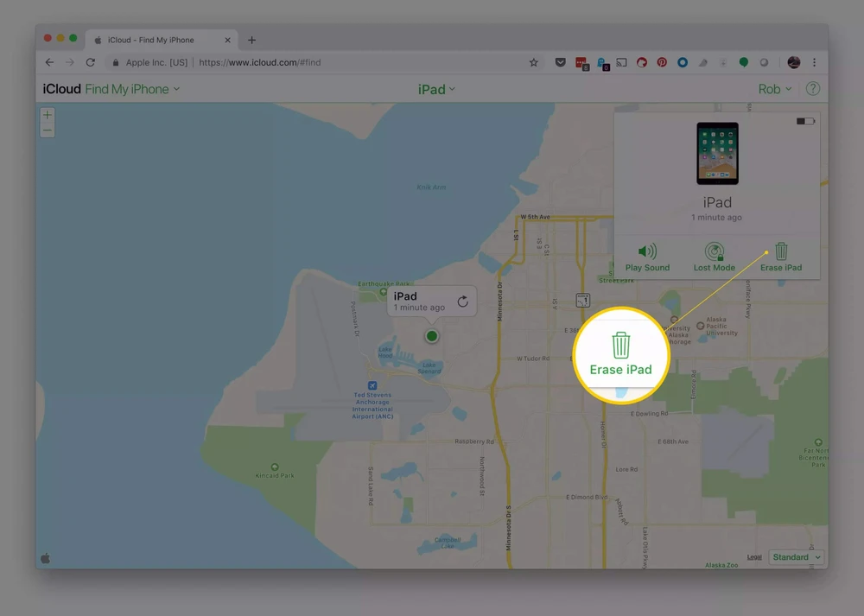Click the Play Sound speaker icon
The image size is (864, 616).
click(x=647, y=251)
